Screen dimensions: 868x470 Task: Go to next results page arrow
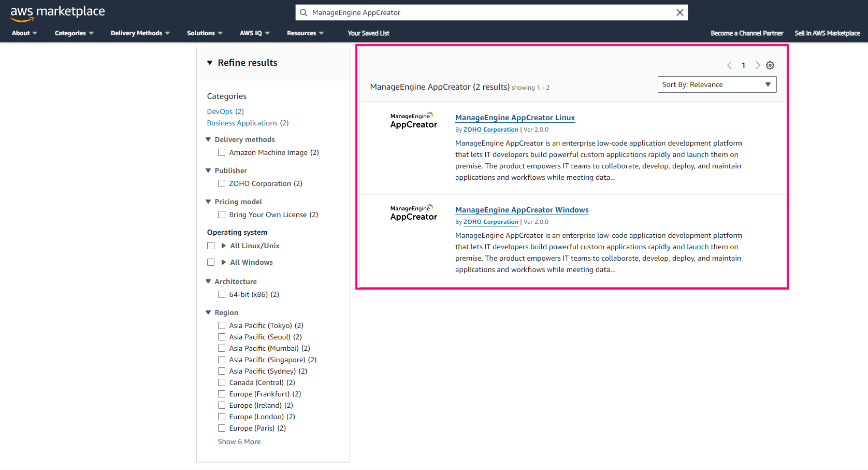758,65
